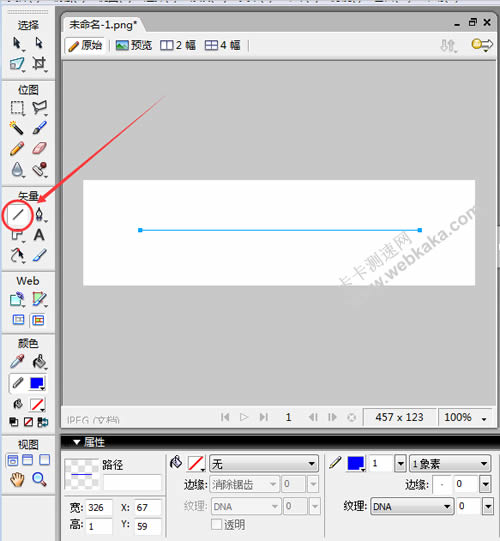Select the Eyedropper tool

(17, 361)
